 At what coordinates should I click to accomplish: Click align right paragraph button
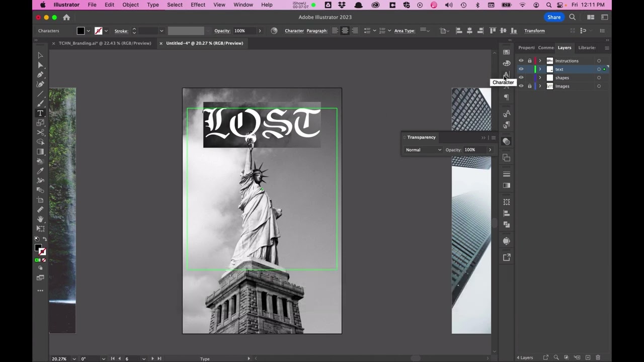[355, 31]
